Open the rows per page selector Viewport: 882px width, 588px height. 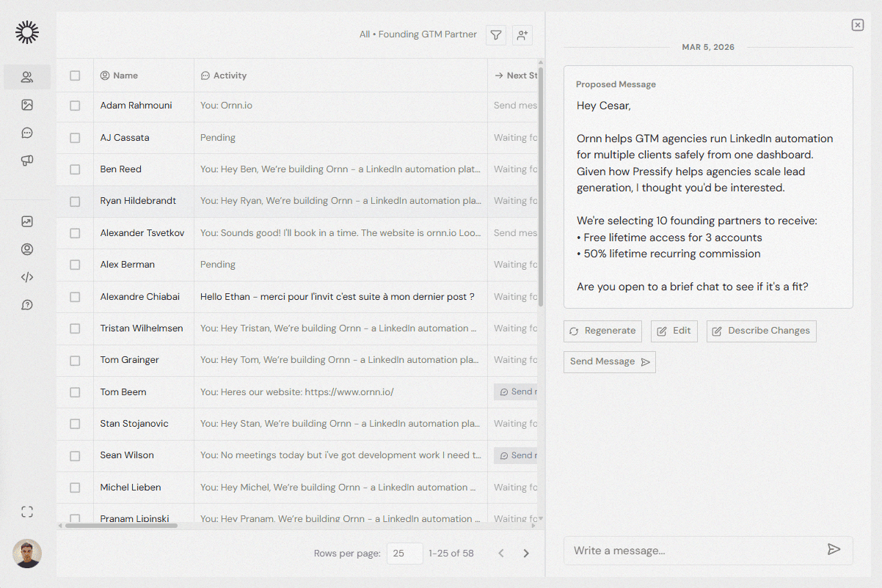pyautogui.click(x=405, y=554)
